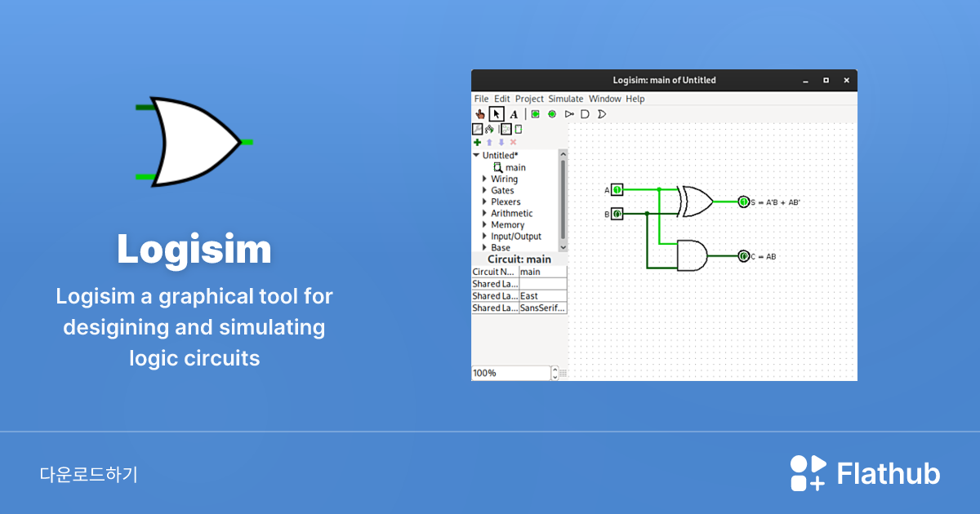This screenshot has height=514, width=980.
Task: Add an input pin from the toolbar
Action: (x=534, y=114)
